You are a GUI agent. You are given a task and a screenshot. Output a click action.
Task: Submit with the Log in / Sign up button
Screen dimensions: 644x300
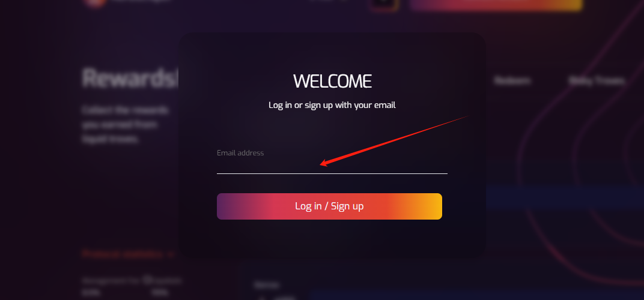coord(329,206)
